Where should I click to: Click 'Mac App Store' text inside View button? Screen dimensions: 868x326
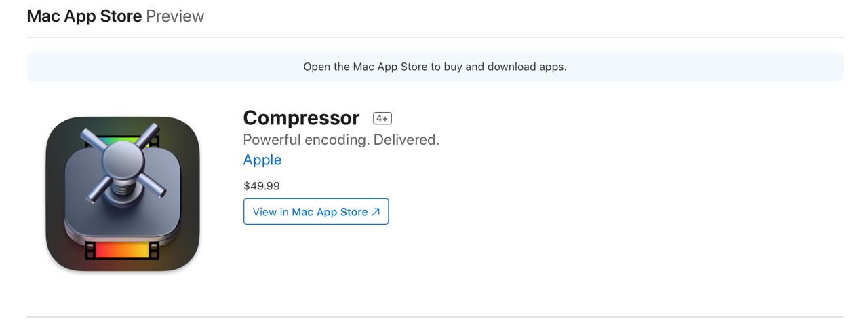point(330,212)
